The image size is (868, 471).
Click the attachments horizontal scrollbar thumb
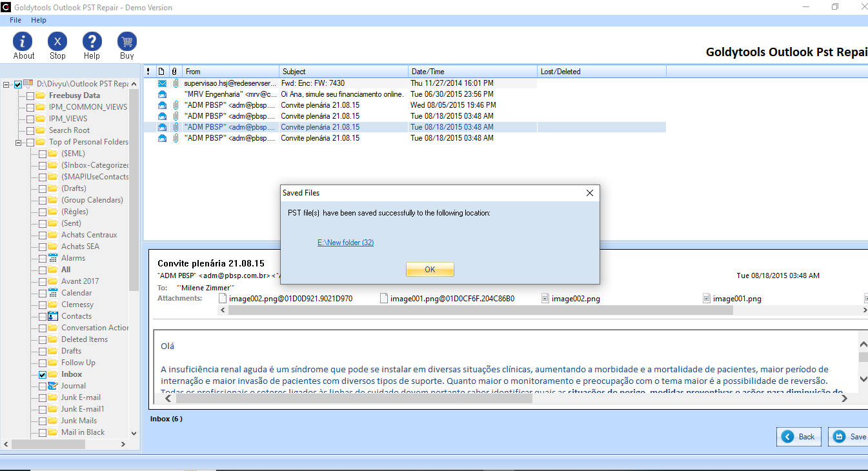tap(481, 310)
